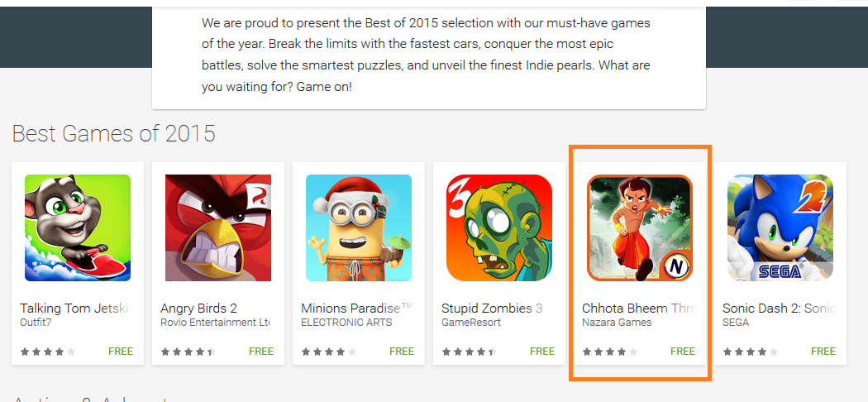868x402 pixels.
Task: Click the Sonic Dash 2 title
Action: pyautogui.click(x=779, y=309)
